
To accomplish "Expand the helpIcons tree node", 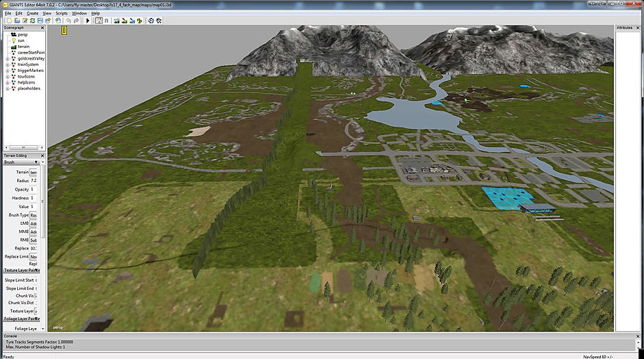I will click(x=7, y=83).
